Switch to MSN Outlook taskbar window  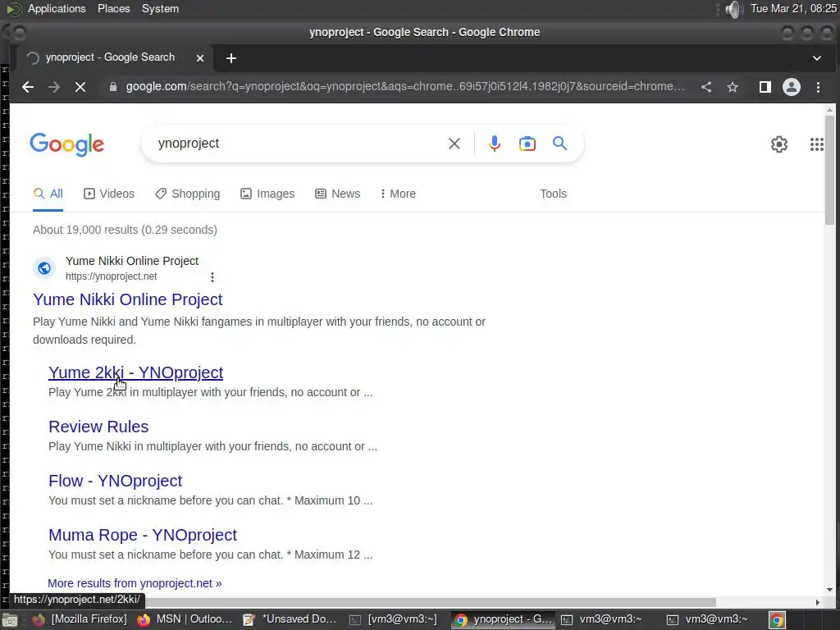point(185,620)
